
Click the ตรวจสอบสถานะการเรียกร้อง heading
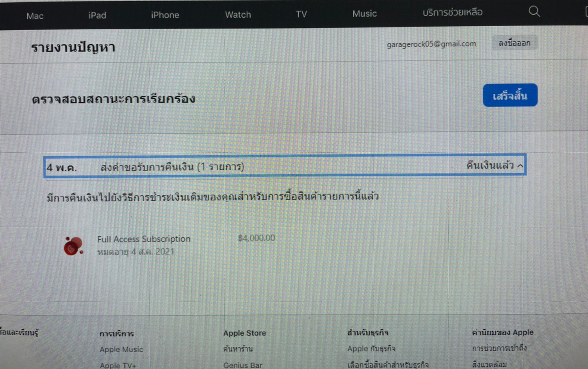click(x=113, y=99)
